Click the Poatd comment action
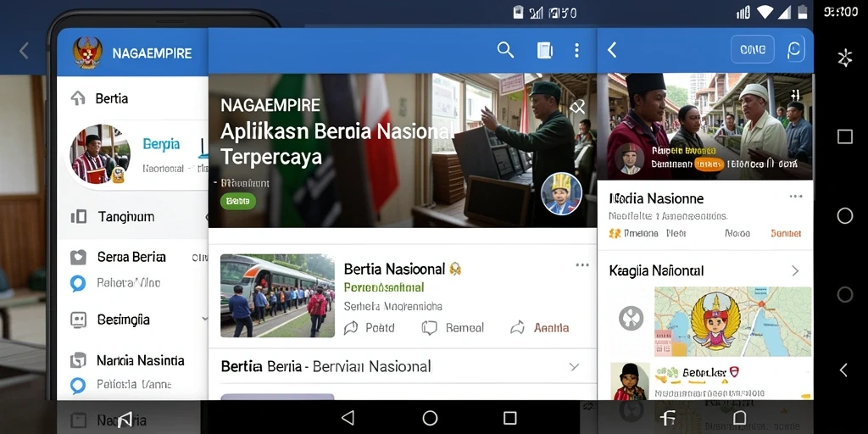Viewport: 868px width, 434px height. [x=370, y=328]
